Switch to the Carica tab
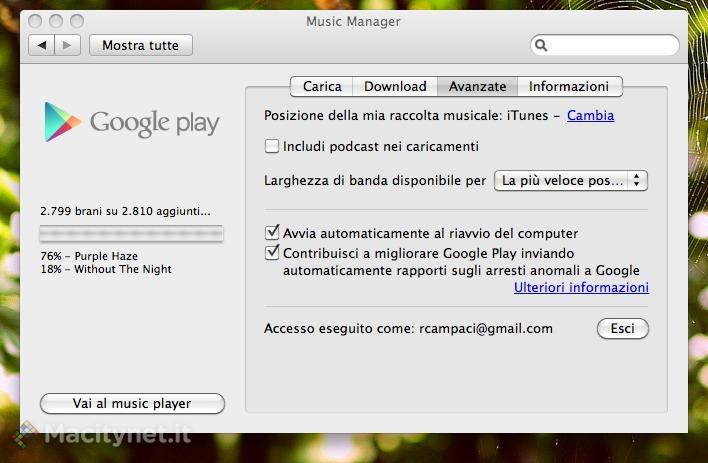 click(x=321, y=86)
